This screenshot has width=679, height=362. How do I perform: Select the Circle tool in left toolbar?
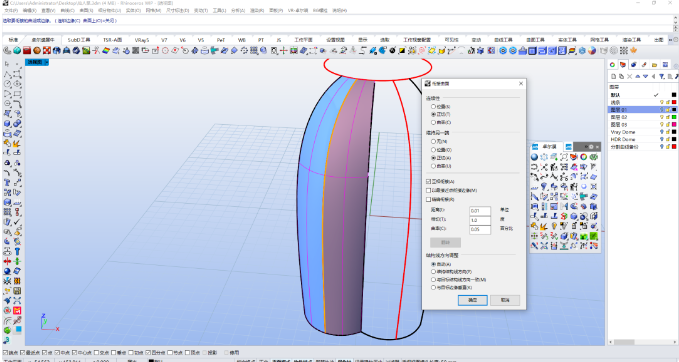click(7, 84)
